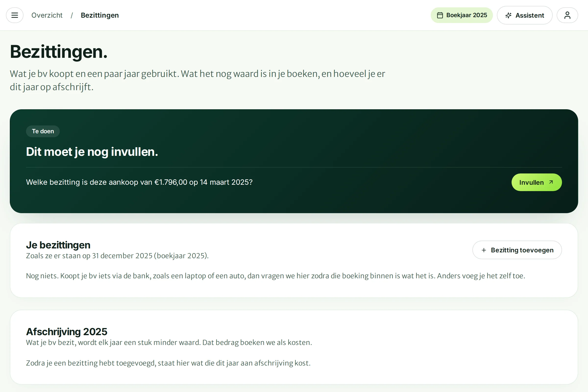The image size is (588, 392).
Task: Click the plus icon in Bezitting toevoegen
Action: tap(484, 250)
